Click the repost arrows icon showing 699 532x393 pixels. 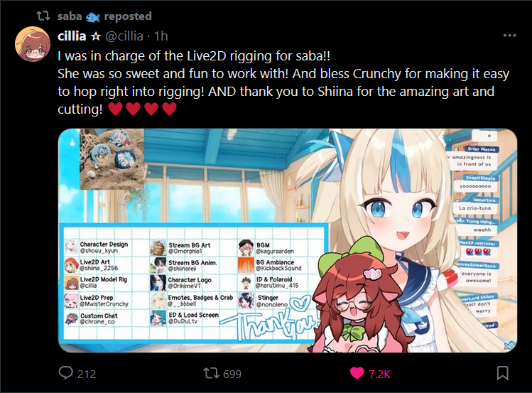tap(210, 373)
